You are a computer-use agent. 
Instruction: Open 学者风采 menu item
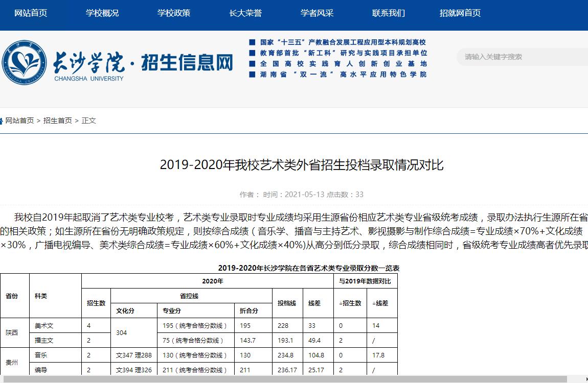(317, 13)
